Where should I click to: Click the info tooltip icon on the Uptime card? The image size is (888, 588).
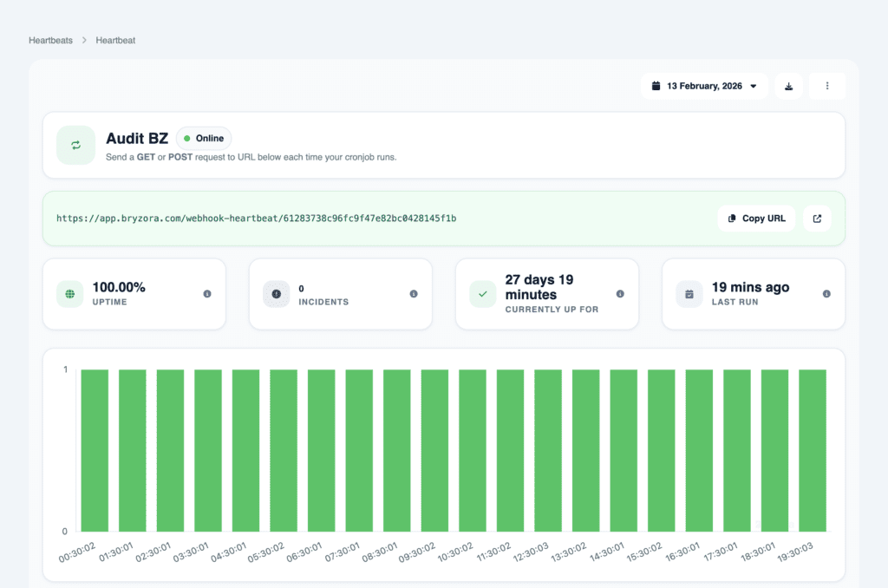coord(206,294)
